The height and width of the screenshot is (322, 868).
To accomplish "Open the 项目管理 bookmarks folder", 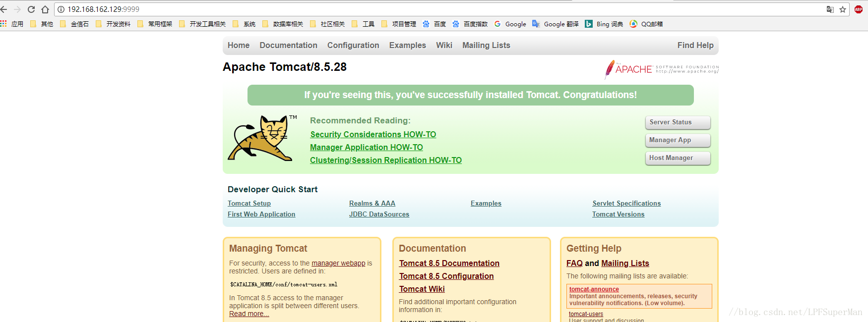I will 399,24.
